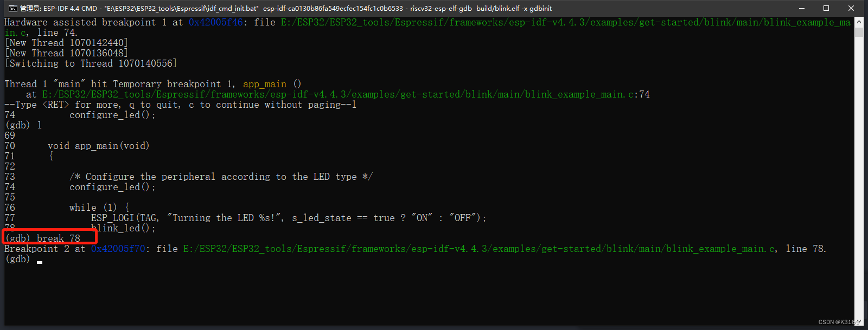This screenshot has height=330, width=868.
Task: Minimize the ESP-IDF CMD window
Action: pyautogui.click(x=801, y=8)
